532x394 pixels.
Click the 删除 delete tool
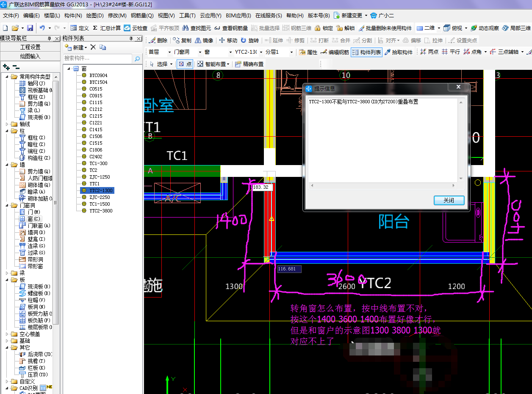158,40
